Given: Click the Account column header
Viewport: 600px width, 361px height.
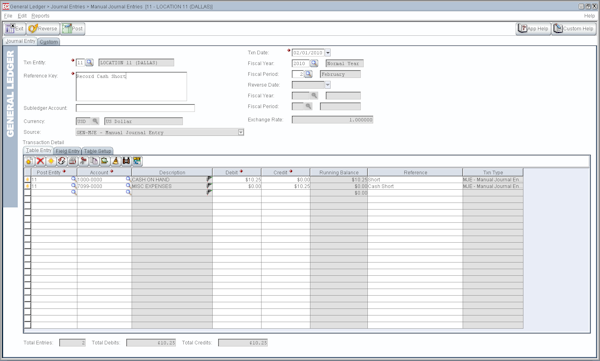Looking at the screenshot, I should click(104, 172).
